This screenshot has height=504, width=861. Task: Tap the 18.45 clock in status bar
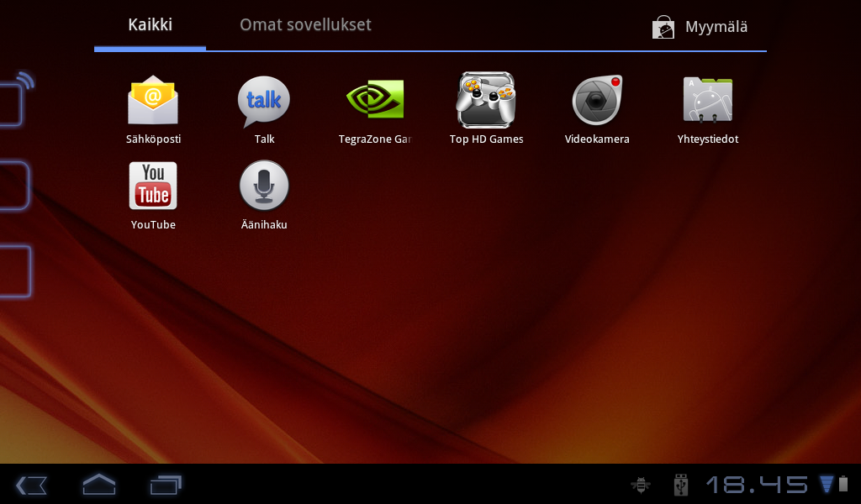click(x=758, y=485)
